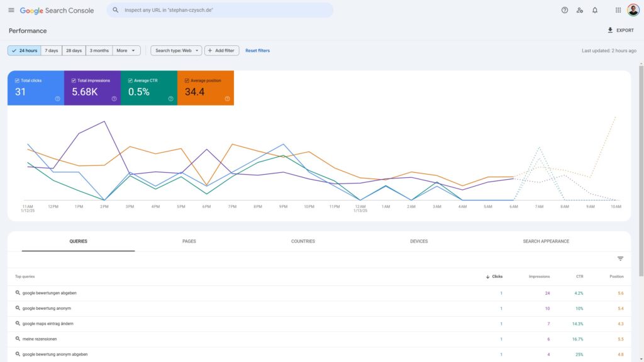Open query google bewertung anonym
The width and height of the screenshot is (644, 362).
(47, 308)
